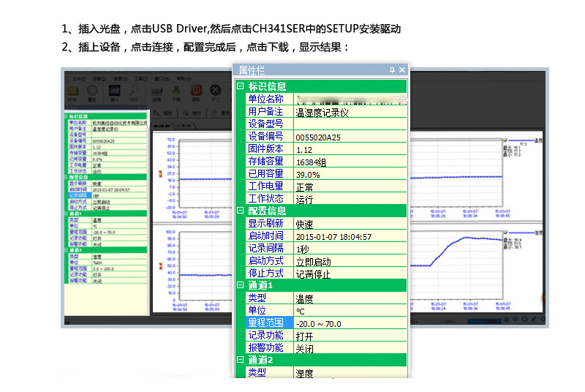Click the 属性 (Properties) gear icon

click(x=92, y=91)
